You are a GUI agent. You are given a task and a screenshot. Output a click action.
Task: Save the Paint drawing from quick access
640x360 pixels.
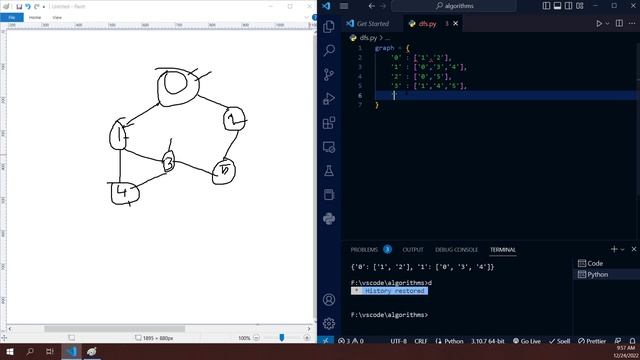pyautogui.click(x=19, y=7)
